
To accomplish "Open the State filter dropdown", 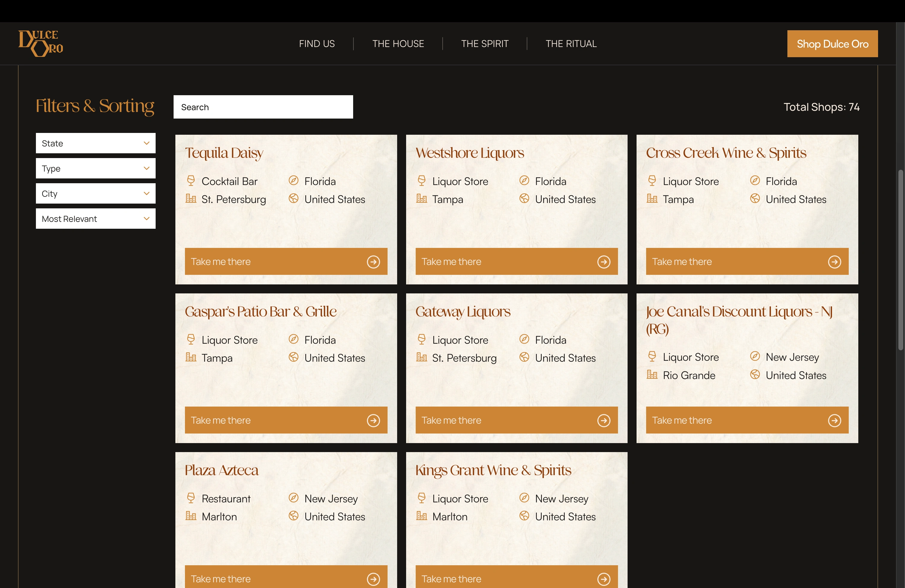I will [x=95, y=143].
